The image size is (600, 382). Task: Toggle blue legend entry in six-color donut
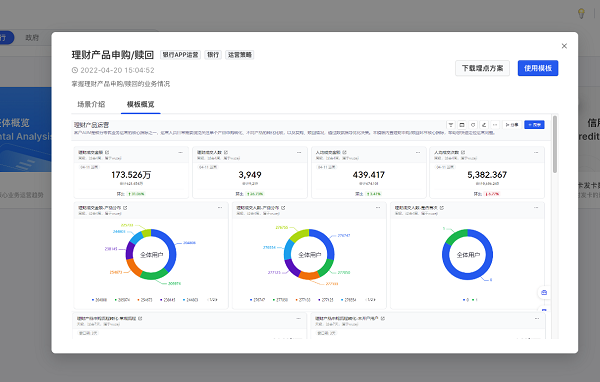[99, 300]
